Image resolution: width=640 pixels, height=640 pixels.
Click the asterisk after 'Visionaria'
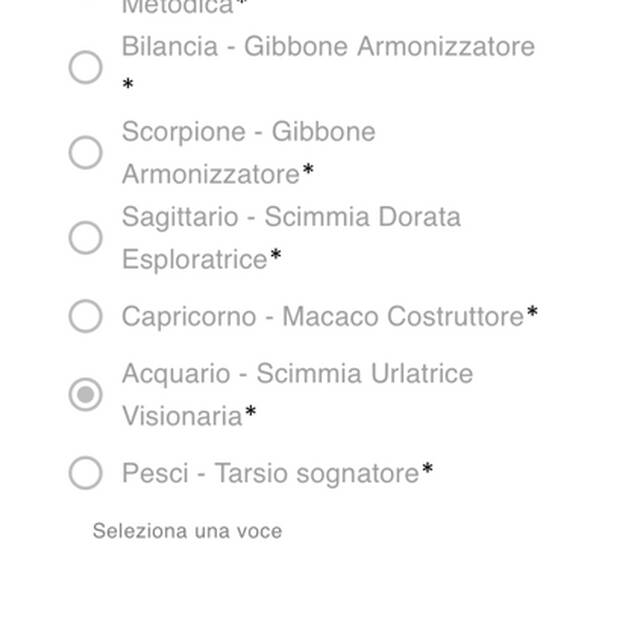click(x=251, y=414)
